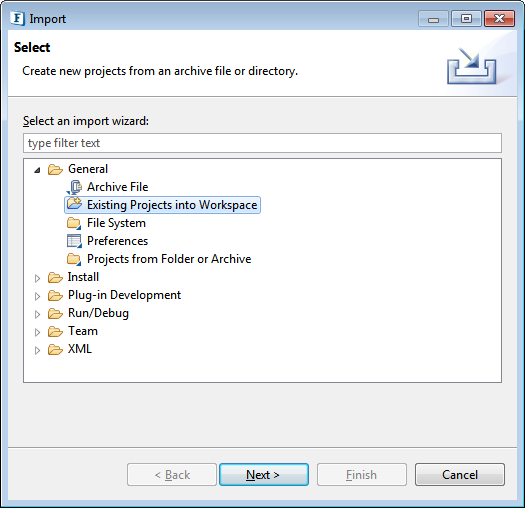Select Archive File wizard entry
Viewport: 525px width, 508px height.
pos(118,187)
